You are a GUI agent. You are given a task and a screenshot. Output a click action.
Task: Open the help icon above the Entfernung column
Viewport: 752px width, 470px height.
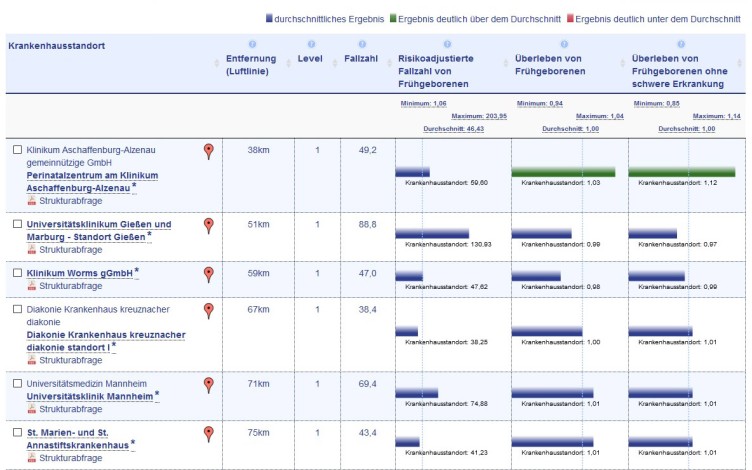point(252,44)
